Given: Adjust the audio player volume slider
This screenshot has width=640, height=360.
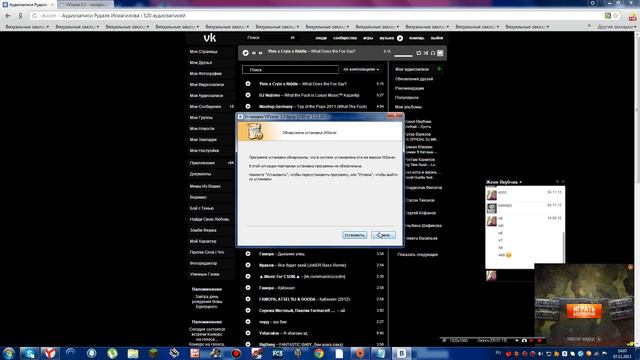Looking at the screenshot, I should [404, 56].
